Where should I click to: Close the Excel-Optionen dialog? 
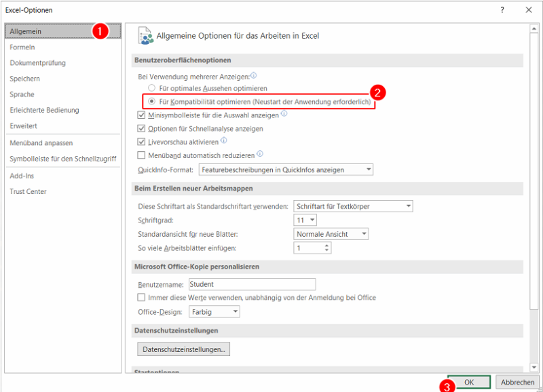tap(529, 10)
